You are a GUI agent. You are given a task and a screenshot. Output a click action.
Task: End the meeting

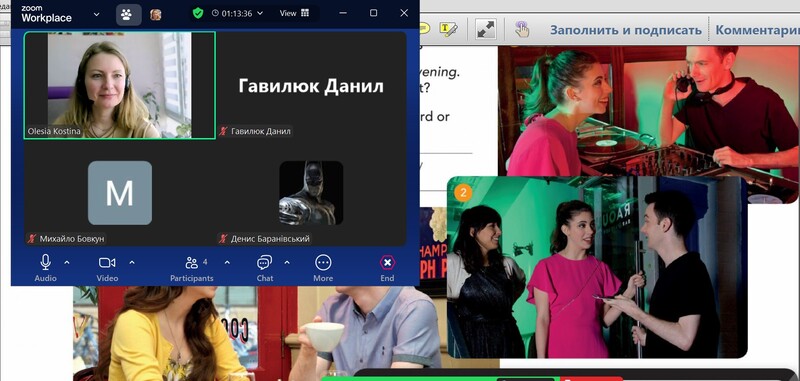(387, 268)
